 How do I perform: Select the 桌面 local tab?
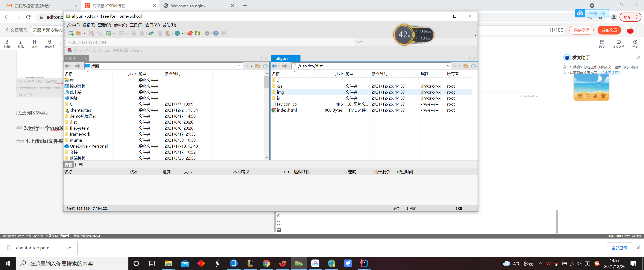point(72,59)
